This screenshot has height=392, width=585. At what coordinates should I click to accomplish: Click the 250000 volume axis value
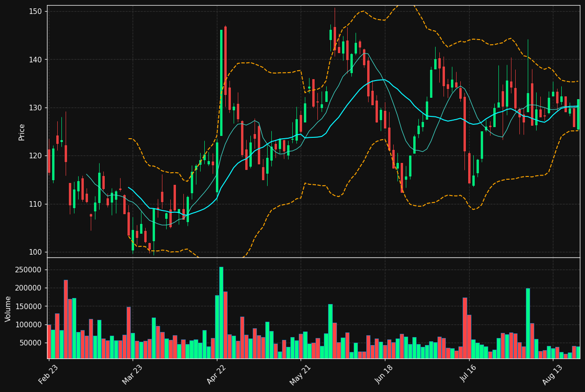(x=29, y=270)
